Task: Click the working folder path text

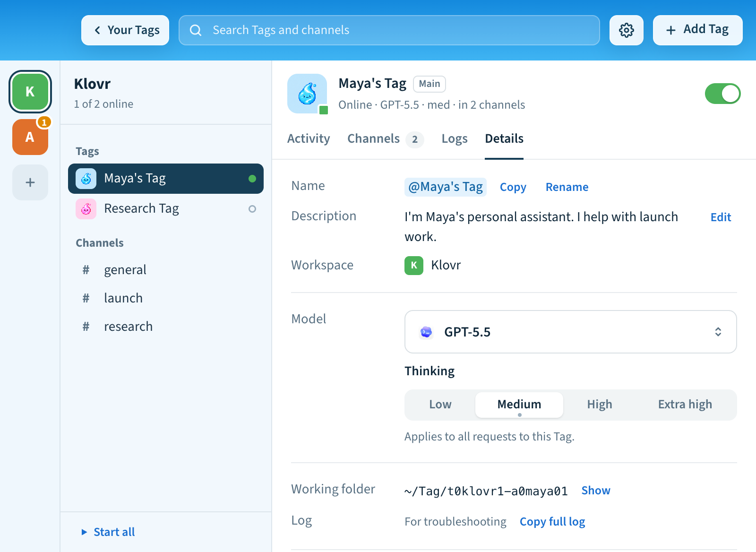Action: point(486,492)
